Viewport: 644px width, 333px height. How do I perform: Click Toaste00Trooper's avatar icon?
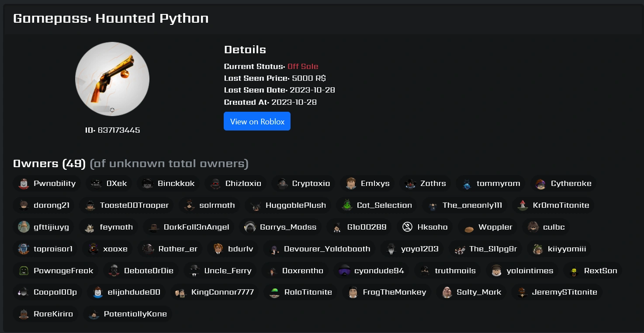tap(90, 206)
